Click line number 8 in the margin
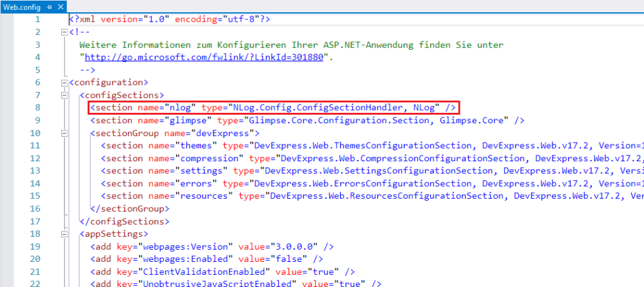 click(38, 108)
